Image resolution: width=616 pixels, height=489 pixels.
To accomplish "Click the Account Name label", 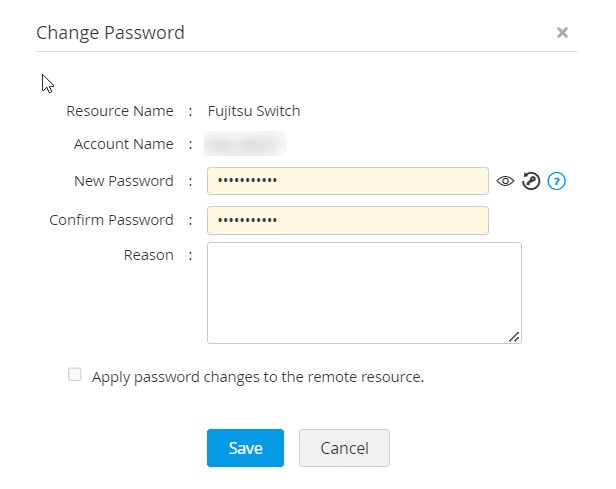I will coord(124,144).
